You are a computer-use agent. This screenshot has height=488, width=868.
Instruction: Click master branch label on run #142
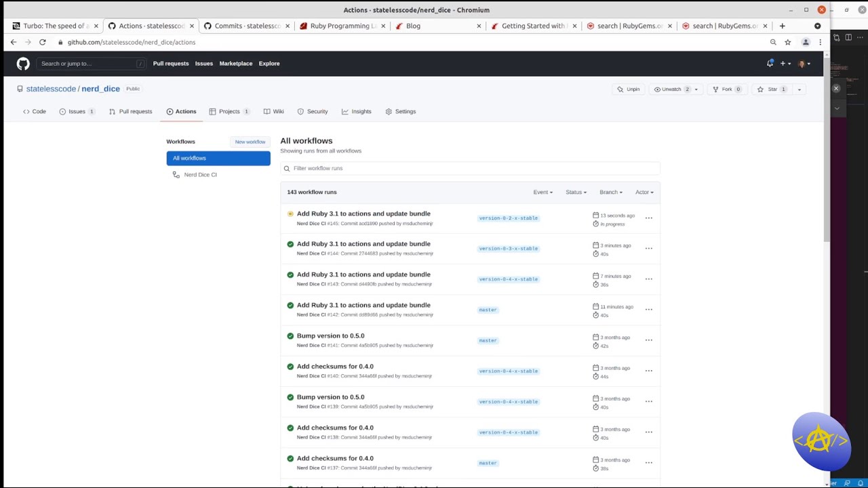click(488, 310)
